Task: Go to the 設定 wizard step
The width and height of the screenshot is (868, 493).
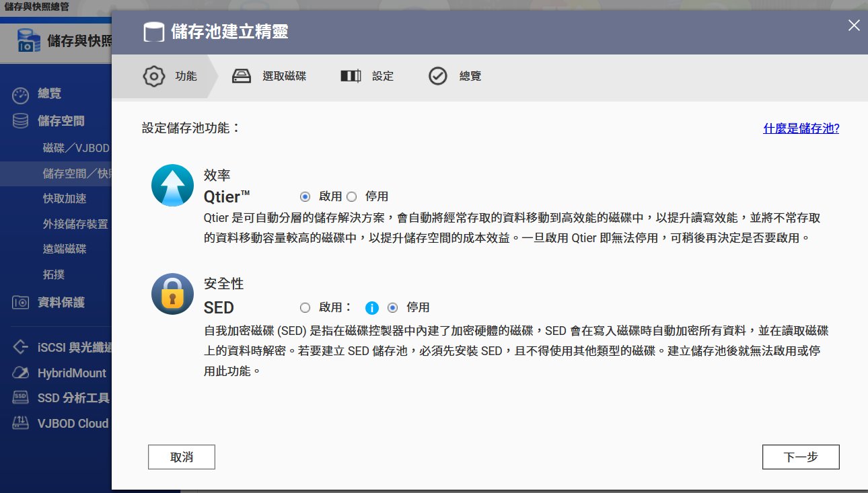Action: 367,76
